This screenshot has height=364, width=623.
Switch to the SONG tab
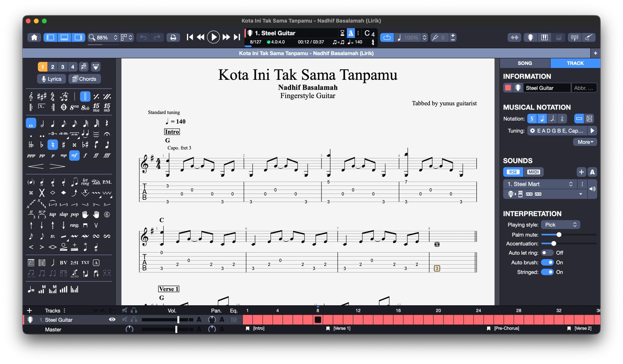pyautogui.click(x=524, y=63)
